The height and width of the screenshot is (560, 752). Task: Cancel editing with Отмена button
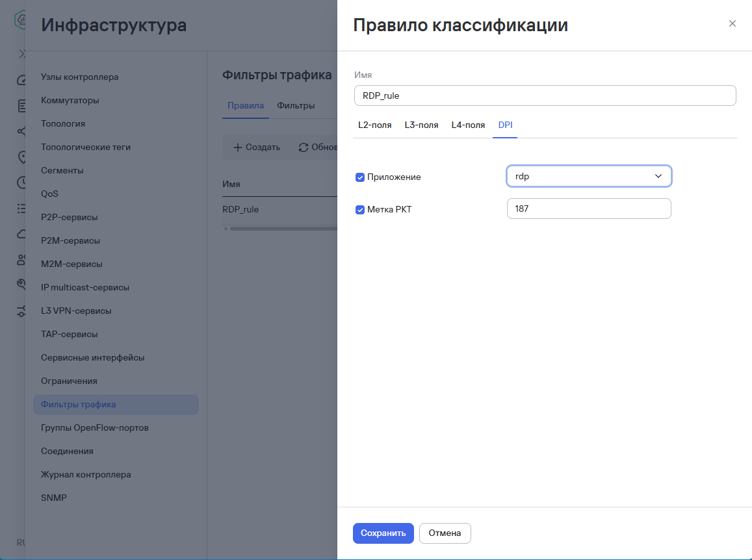tap(445, 533)
